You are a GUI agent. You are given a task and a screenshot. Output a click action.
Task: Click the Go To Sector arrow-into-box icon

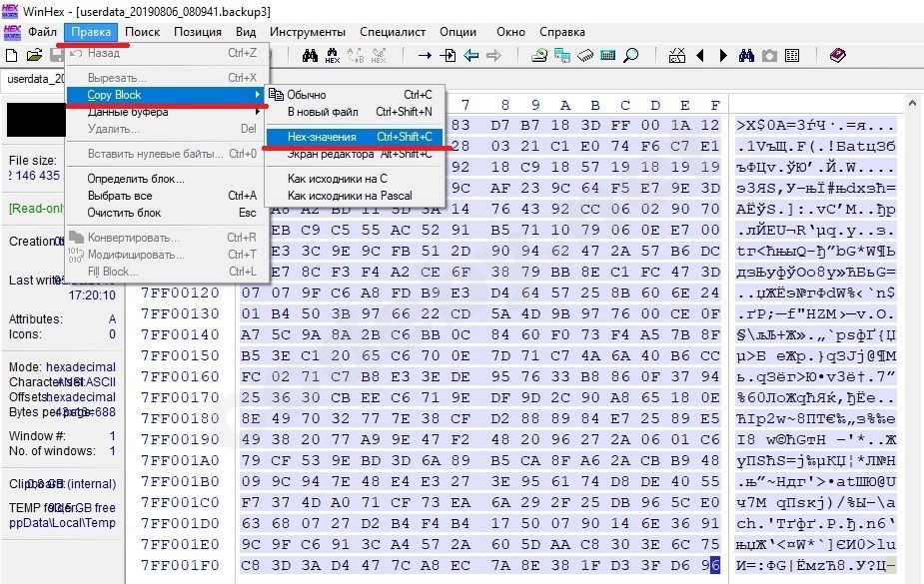coord(448,55)
